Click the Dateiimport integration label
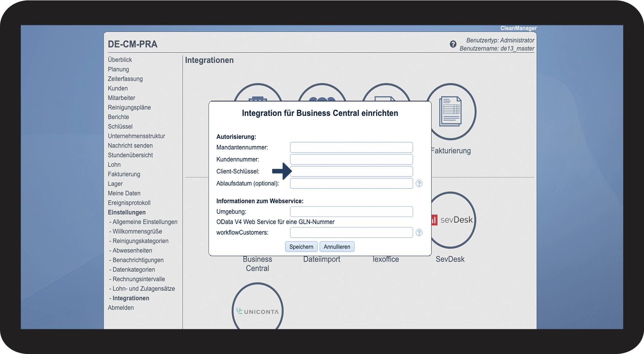The height and width of the screenshot is (354, 644). pos(322,259)
